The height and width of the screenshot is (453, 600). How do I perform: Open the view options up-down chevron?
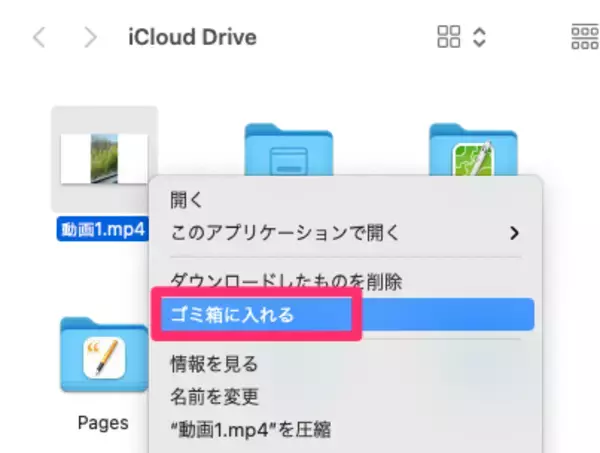(479, 37)
